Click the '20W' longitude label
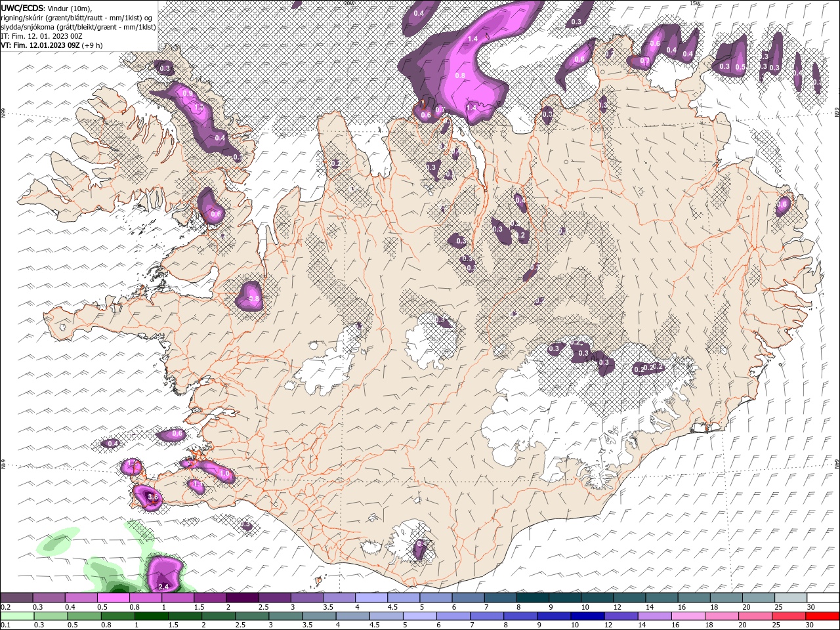Screen dimensions: 840x630 pos(348,3)
